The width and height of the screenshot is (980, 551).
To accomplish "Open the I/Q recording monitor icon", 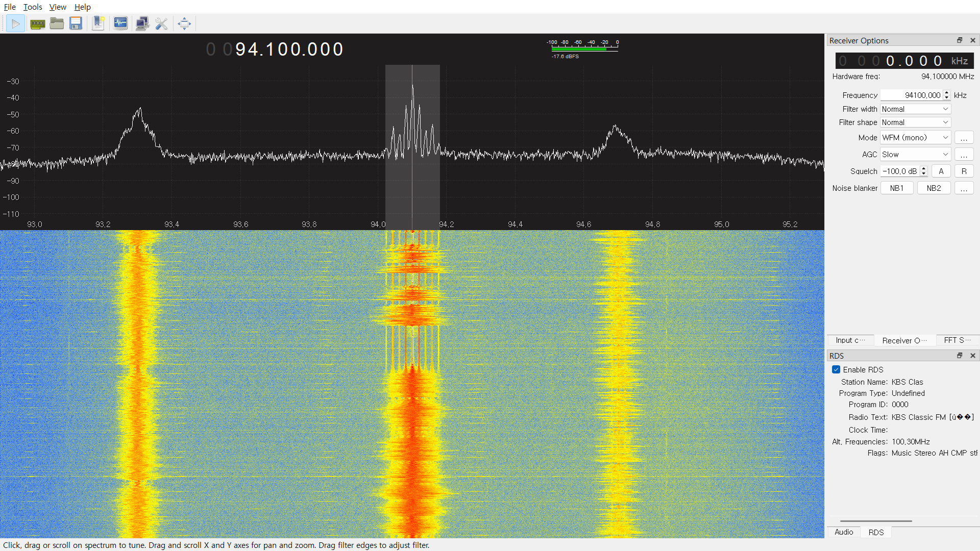I will [120, 23].
